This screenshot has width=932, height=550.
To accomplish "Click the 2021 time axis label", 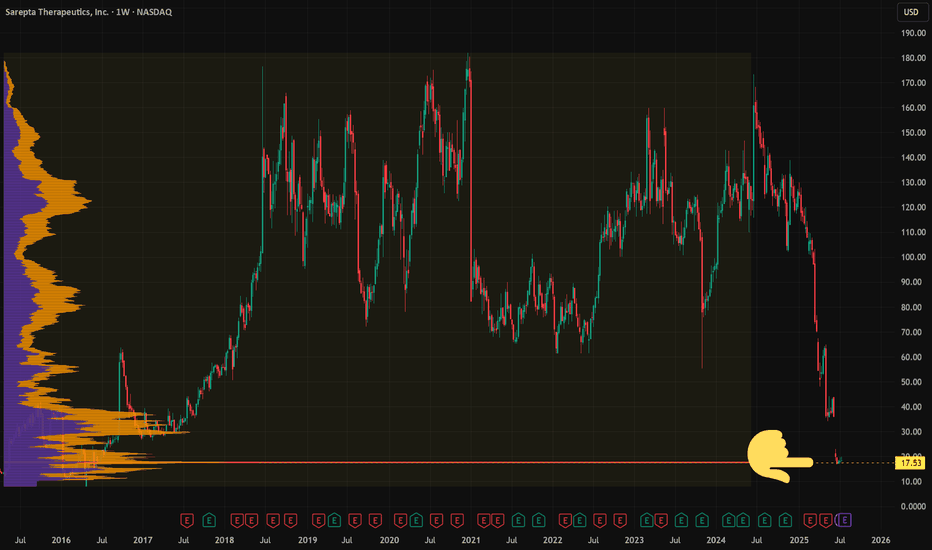I will tap(471, 540).
